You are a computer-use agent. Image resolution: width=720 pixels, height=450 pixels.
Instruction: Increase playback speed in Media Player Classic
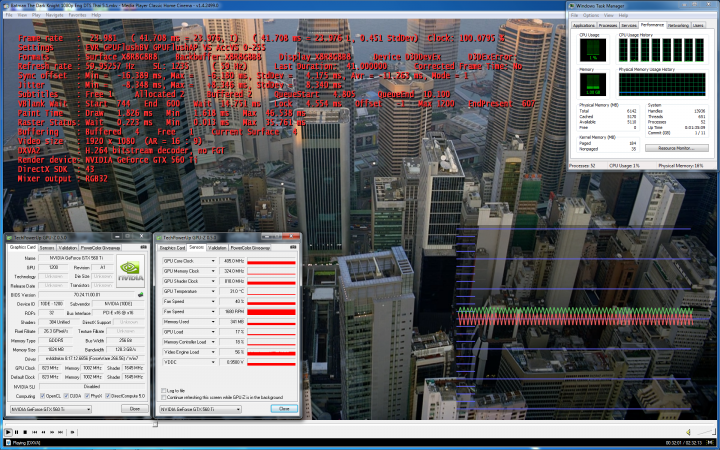click(52, 432)
